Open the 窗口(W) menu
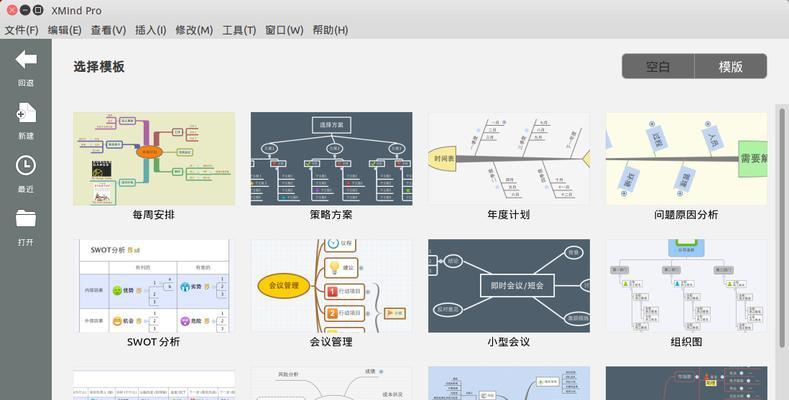789x400 pixels. coord(284,30)
